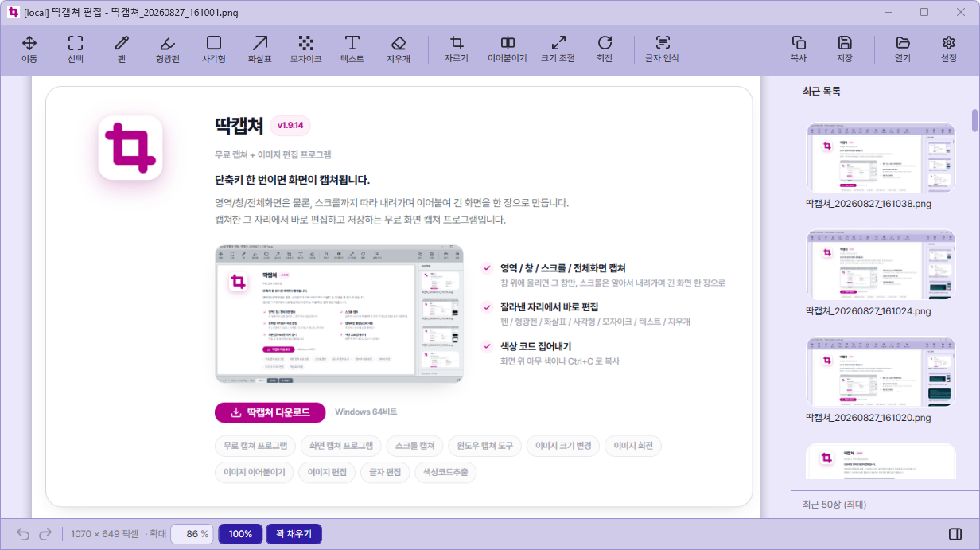The height and width of the screenshot is (550, 980).
Task: Click the 열기 (open) toolbar icon
Action: point(903,49)
